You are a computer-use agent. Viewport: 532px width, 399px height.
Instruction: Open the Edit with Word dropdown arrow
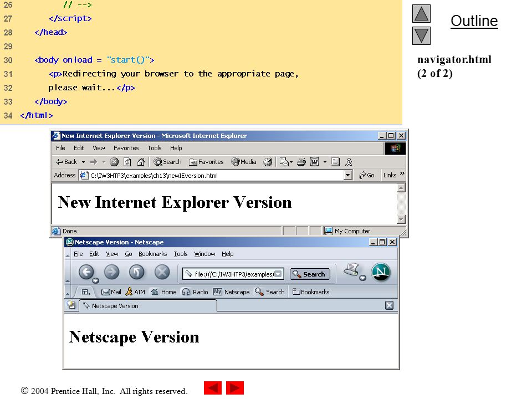tap(325, 162)
